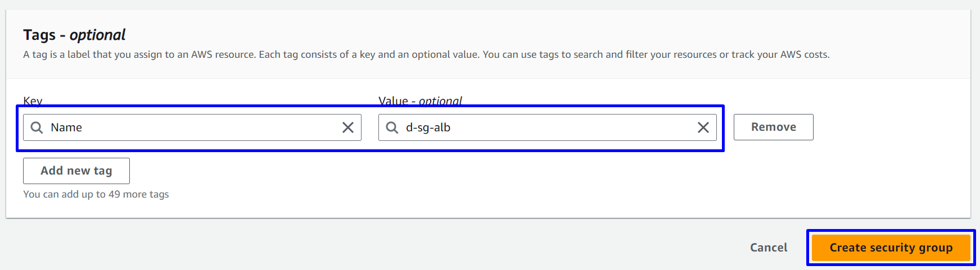Clear the Key field with its X icon
This screenshot has height=270, width=980.
pos(348,128)
